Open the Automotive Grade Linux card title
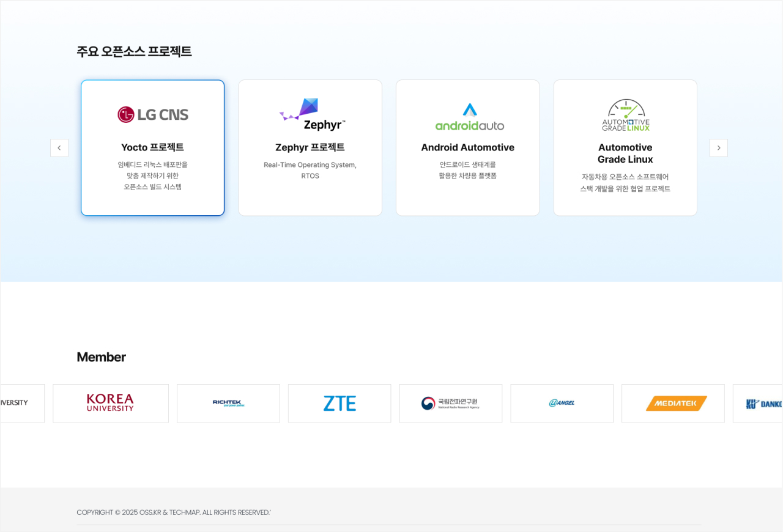The image size is (783, 532). click(625, 153)
